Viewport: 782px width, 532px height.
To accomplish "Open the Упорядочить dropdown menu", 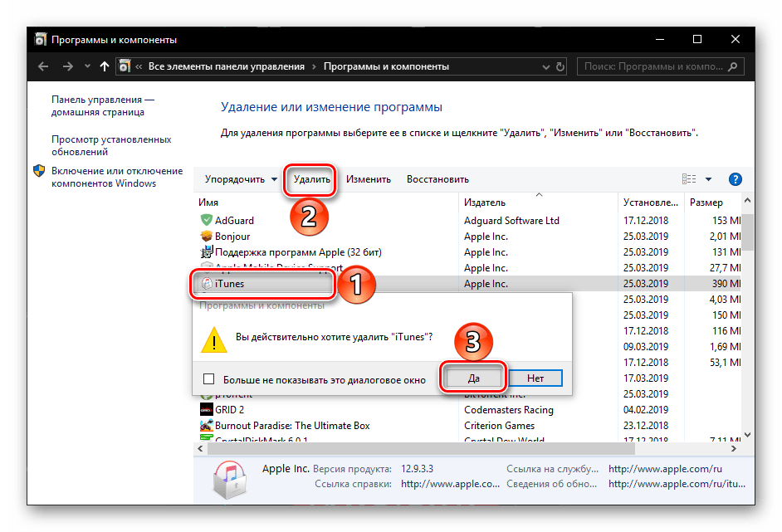I will [241, 179].
